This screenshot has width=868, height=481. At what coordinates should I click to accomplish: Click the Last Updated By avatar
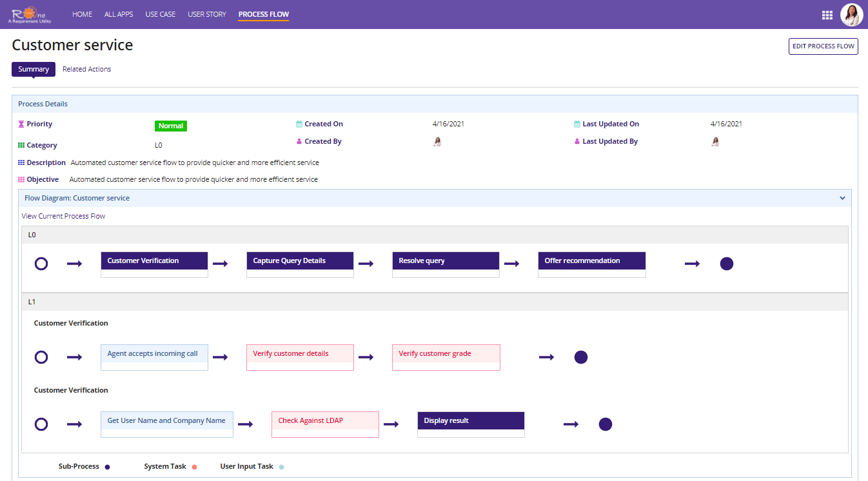point(715,142)
